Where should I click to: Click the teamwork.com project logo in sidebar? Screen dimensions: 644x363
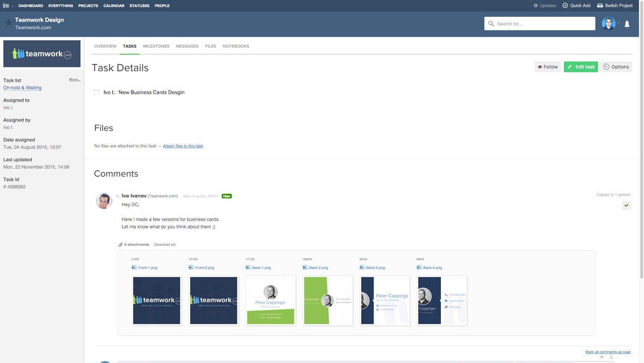(42, 54)
